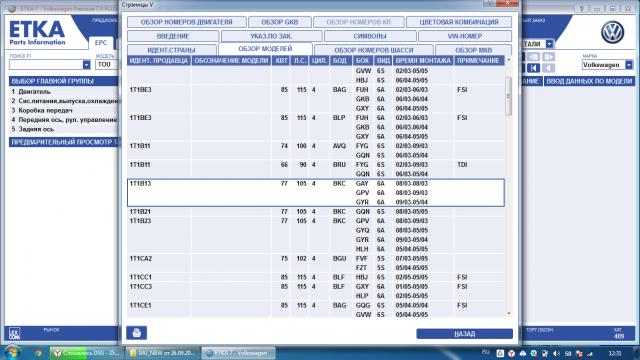Select the 1T1B21 model row

[x=316, y=211]
